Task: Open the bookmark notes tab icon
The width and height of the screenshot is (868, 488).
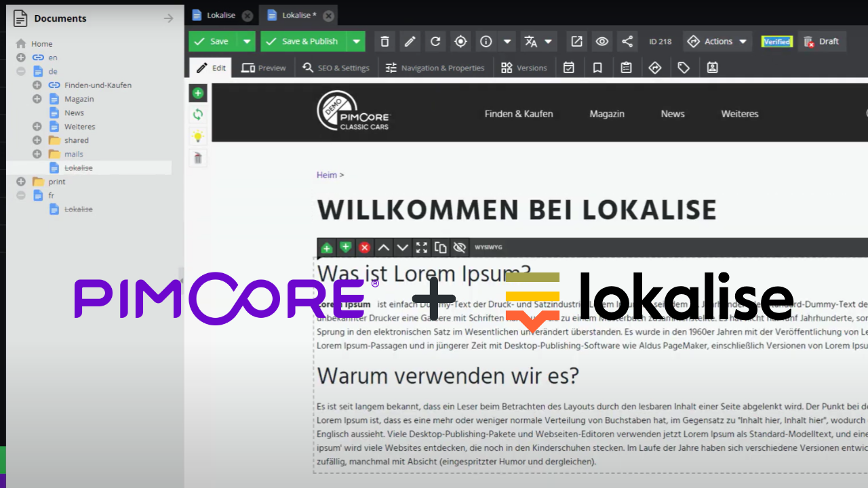Action: [597, 68]
